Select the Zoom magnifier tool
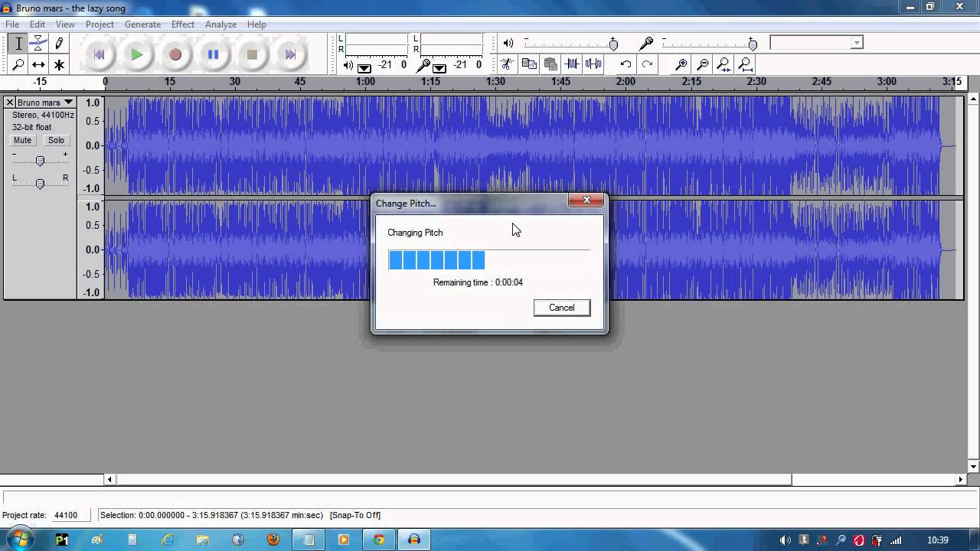Viewport: 980px width, 551px height. click(x=19, y=64)
